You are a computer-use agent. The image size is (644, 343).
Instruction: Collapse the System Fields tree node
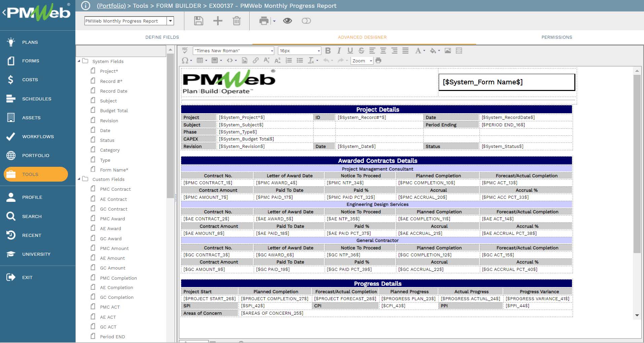79,61
